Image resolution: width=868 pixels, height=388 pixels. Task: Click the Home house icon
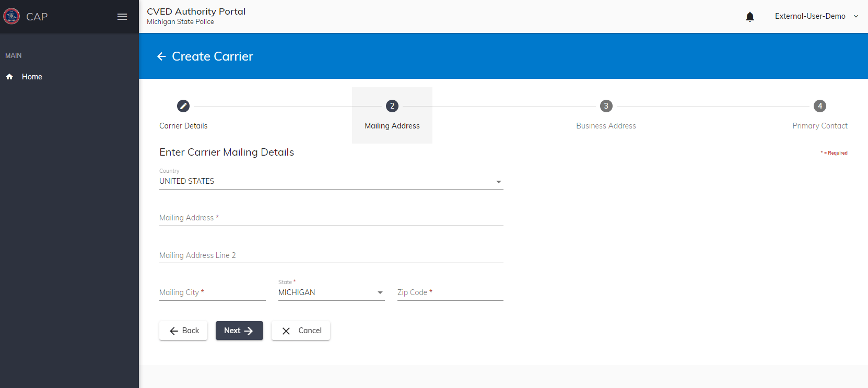(x=9, y=77)
